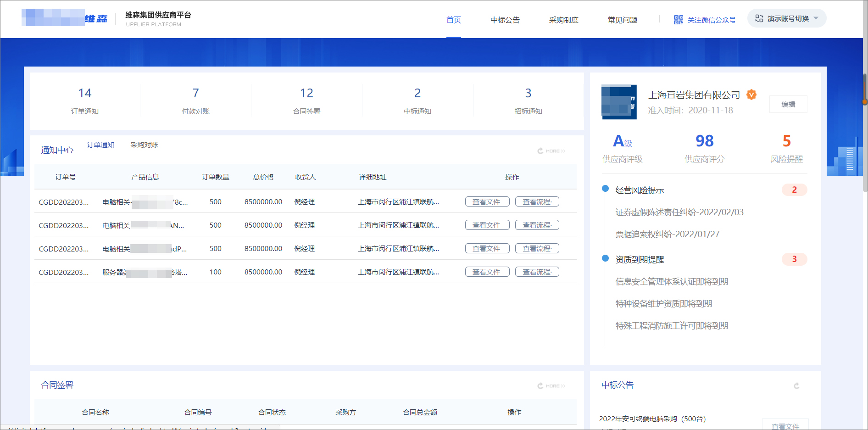The height and width of the screenshot is (430, 868).
Task: Click 票据追索权纠纷-2022/01/27 item
Action: point(668,234)
